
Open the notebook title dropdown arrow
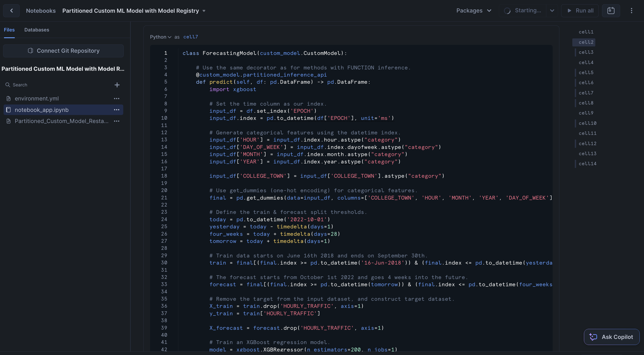click(204, 11)
